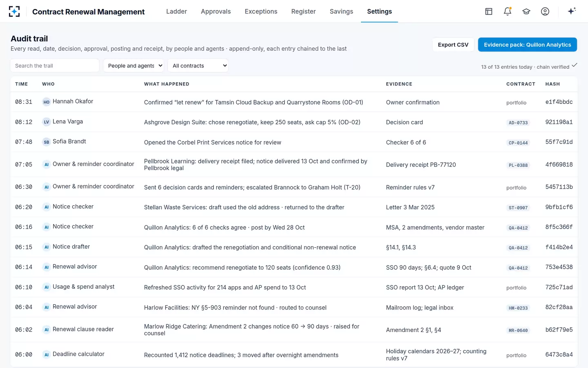
Task: Open contract tag HM-0233
Action: click(518, 308)
